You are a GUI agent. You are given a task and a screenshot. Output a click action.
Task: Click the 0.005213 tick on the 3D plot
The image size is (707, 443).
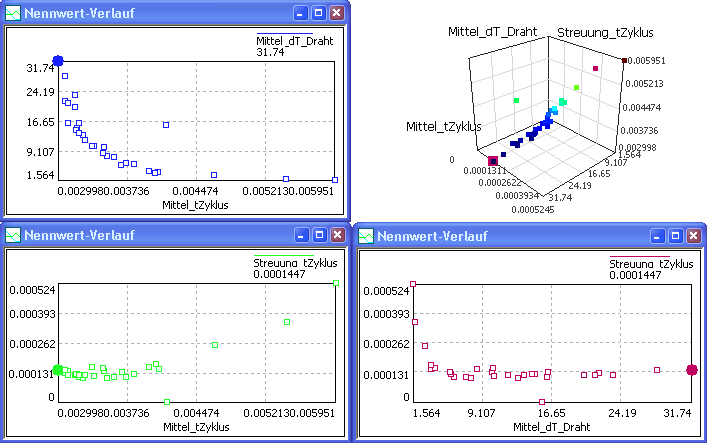(644, 83)
